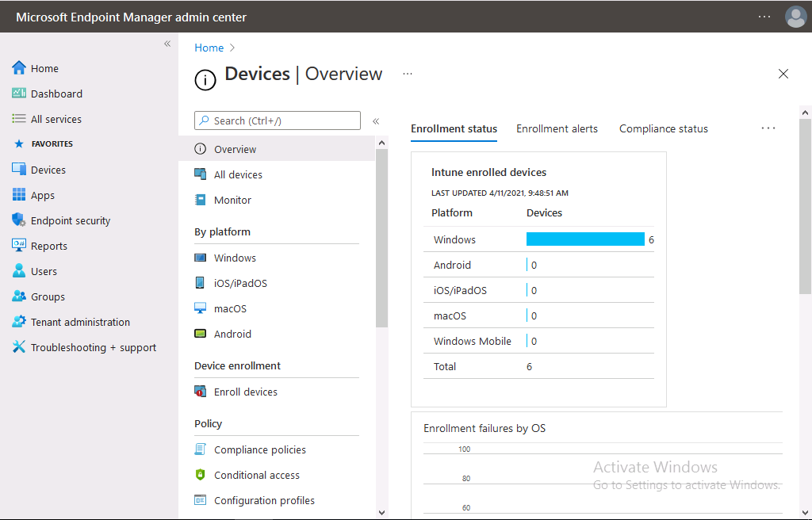Close the Devices Overview blade

pos(783,74)
